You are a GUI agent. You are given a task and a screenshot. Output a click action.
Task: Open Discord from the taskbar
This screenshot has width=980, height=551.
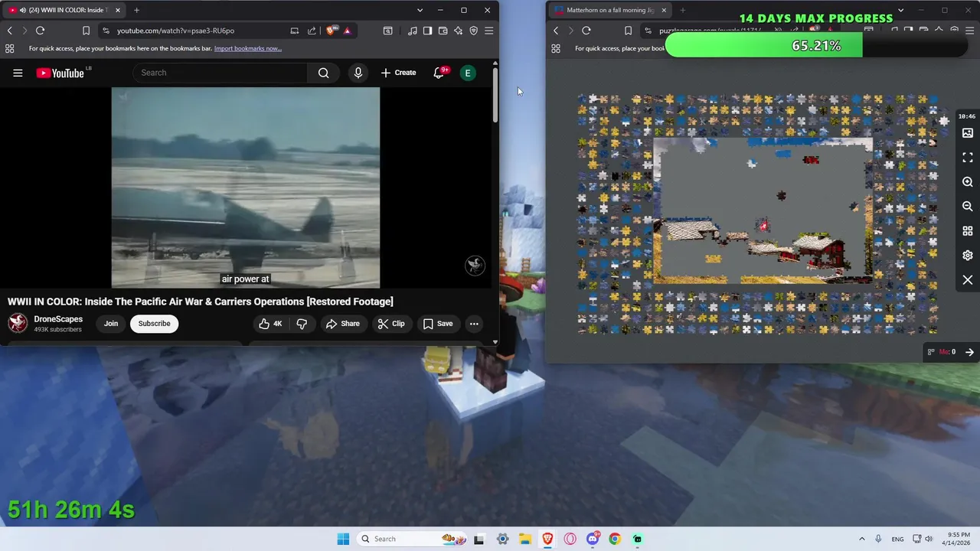pyautogui.click(x=593, y=539)
